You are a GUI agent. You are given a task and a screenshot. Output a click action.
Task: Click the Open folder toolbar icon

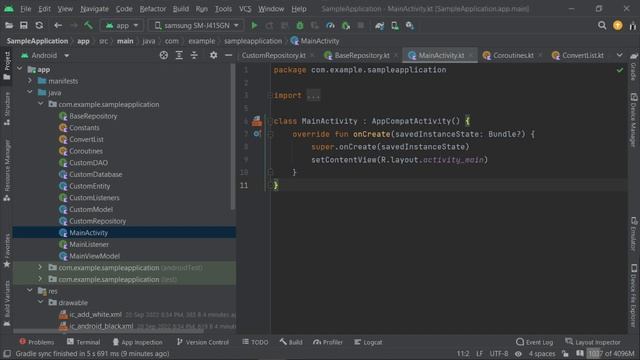[9, 25]
